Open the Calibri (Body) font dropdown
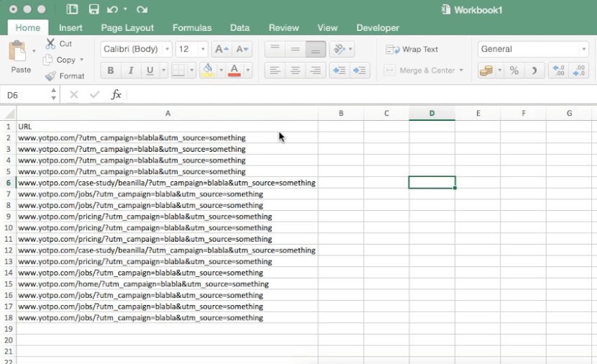 click(167, 50)
